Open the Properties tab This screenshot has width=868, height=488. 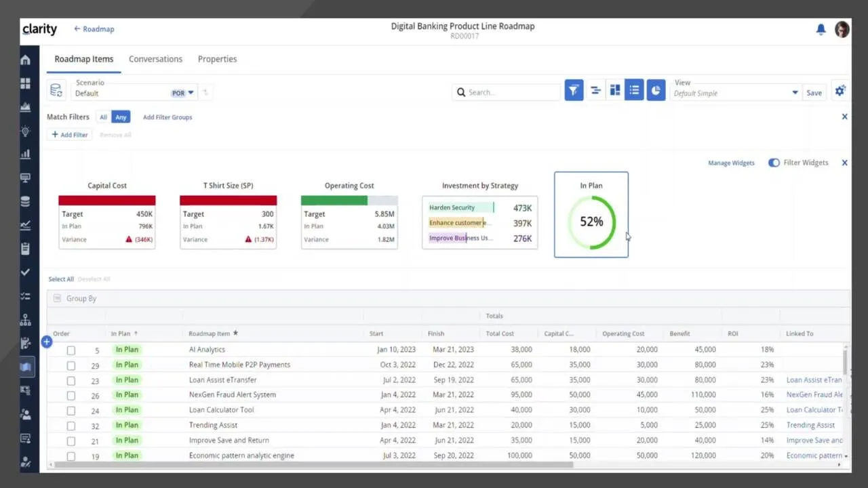(217, 59)
